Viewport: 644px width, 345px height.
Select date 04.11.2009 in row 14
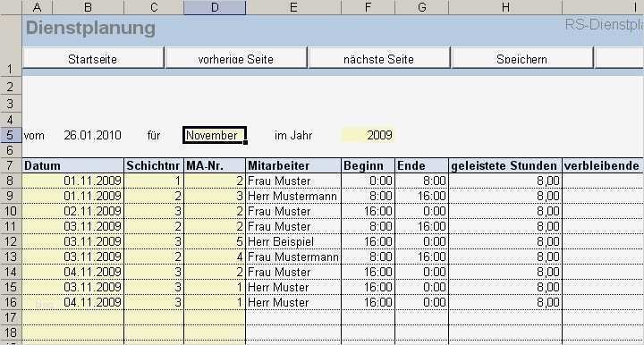point(72,272)
